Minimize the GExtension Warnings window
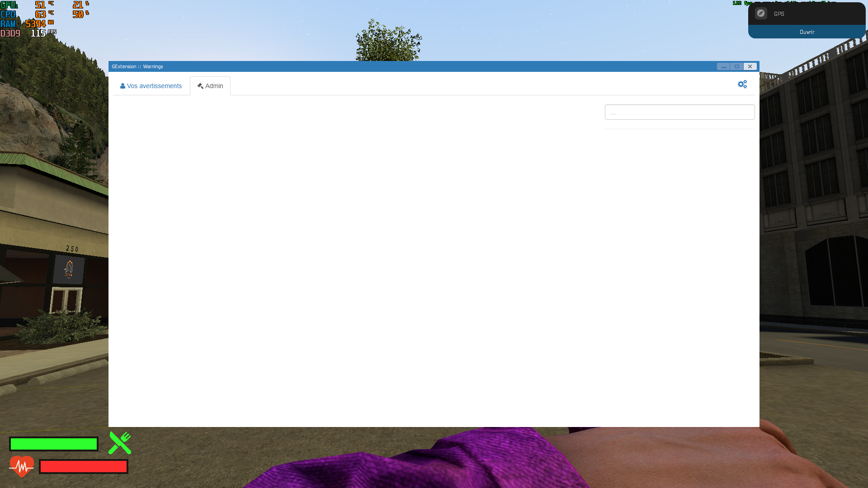This screenshot has width=868, height=488. (723, 66)
